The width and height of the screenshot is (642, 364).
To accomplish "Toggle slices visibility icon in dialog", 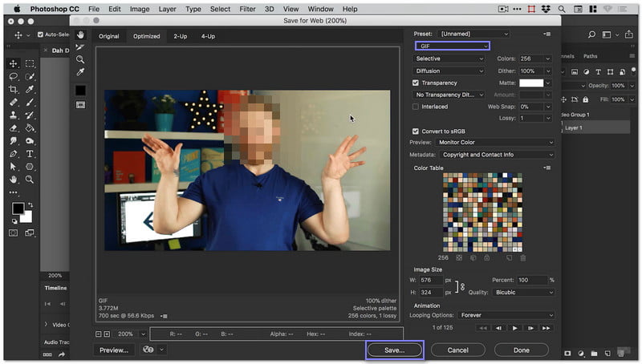I will [x=81, y=105].
